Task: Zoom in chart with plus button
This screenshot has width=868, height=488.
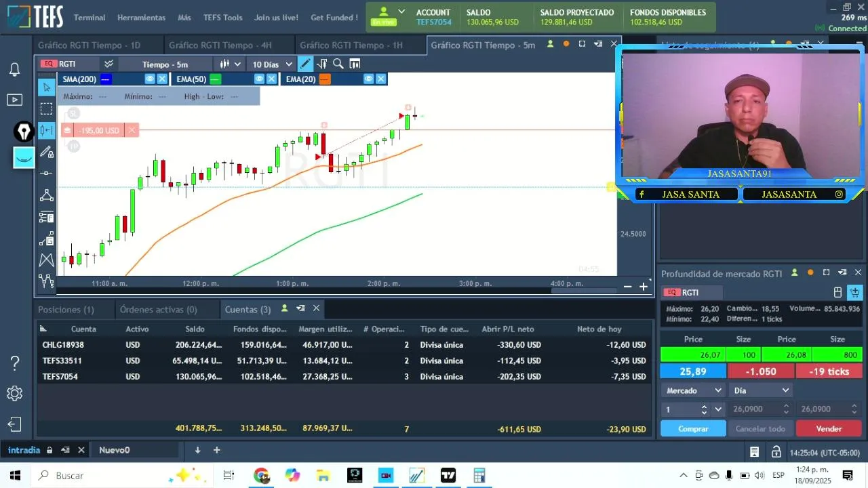Action: tap(644, 287)
